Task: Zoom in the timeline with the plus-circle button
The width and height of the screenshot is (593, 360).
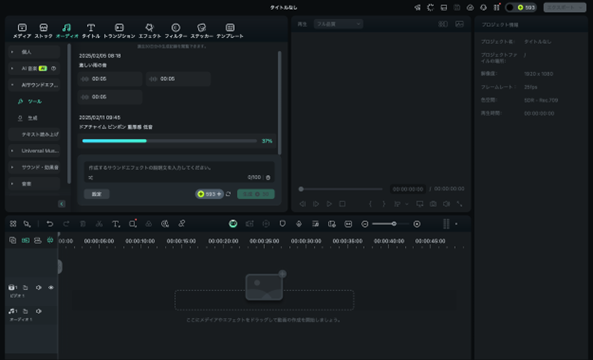Action: pos(417,224)
